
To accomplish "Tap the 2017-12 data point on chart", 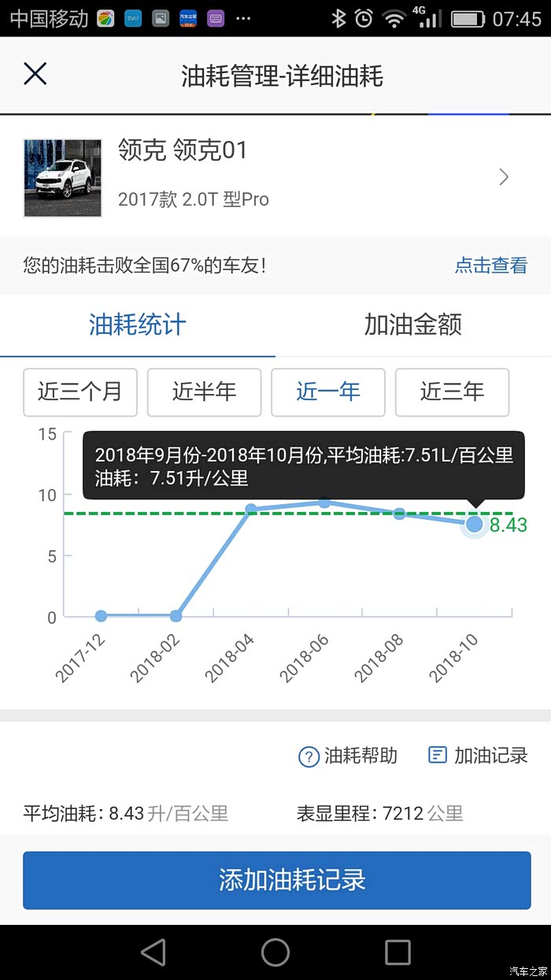I will (101, 616).
